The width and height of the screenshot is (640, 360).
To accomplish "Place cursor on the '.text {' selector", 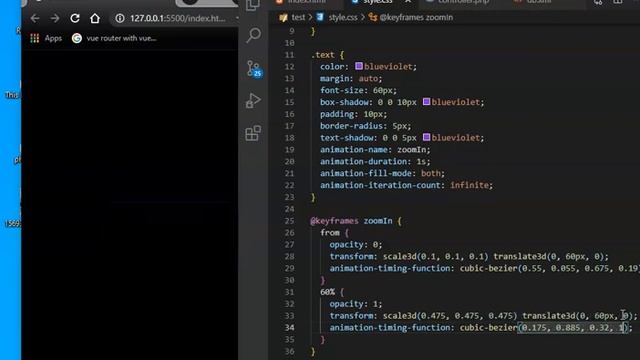I will (x=328, y=55).
